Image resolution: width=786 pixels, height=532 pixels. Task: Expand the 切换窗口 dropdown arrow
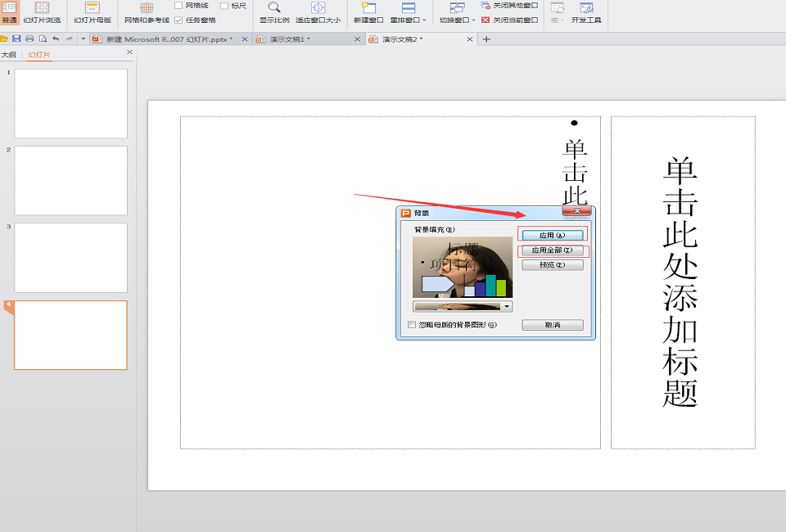(x=473, y=20)
